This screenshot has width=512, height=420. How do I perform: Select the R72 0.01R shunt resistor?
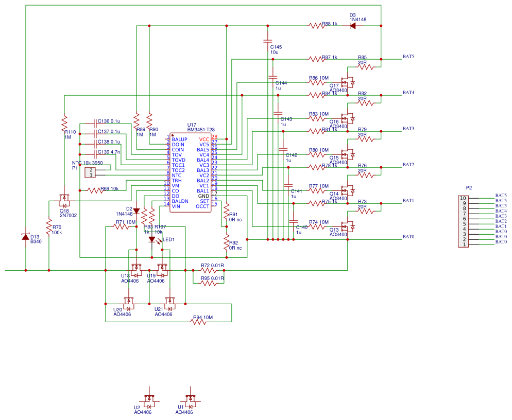point(209,270)
